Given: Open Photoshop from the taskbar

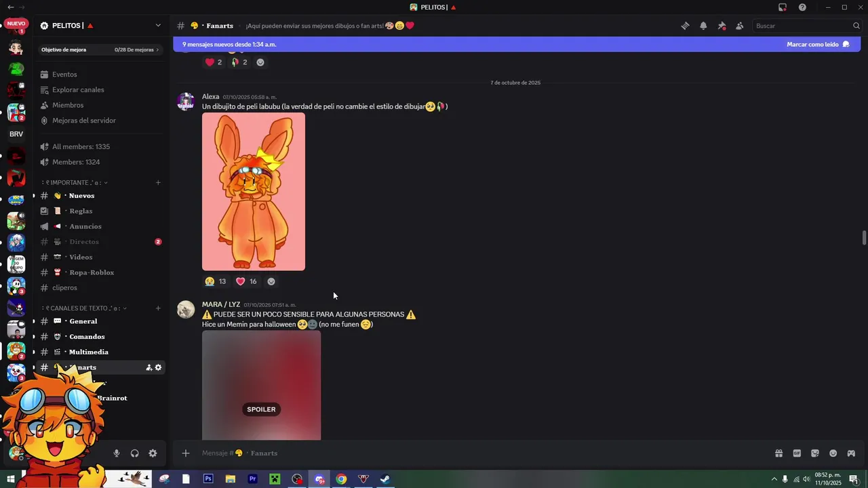Looking at the screenshot, I should (208, 479).
